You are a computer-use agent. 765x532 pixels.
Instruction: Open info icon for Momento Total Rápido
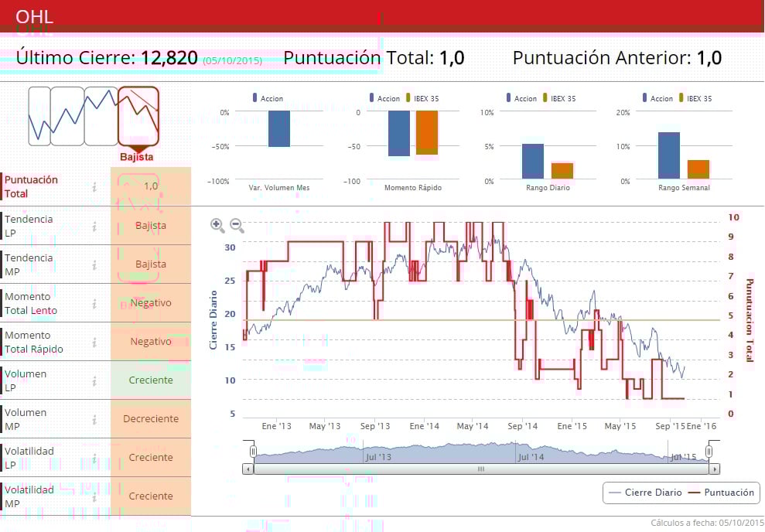[x=94, y=343]
